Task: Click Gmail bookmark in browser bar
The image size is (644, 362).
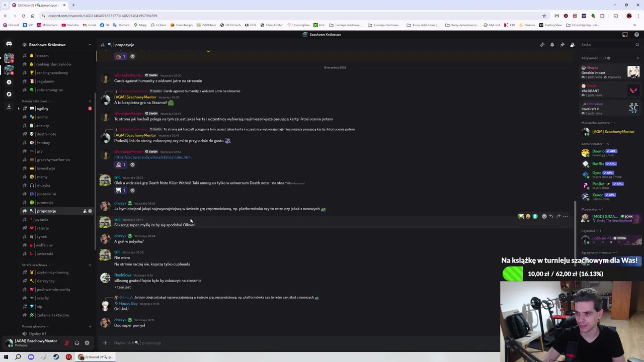Action: click(x=89, y=25)
